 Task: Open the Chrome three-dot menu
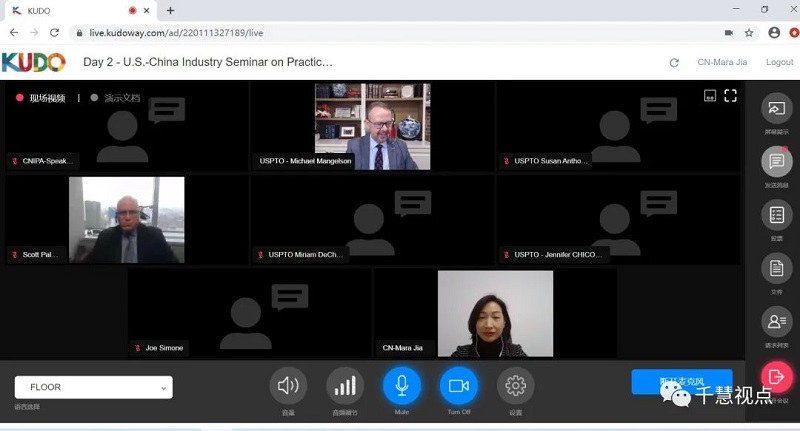789,32
